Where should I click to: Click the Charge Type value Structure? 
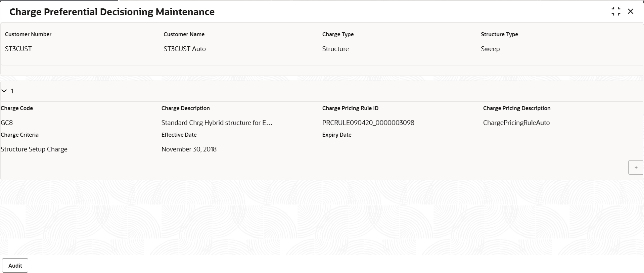[x=335, y=49]
